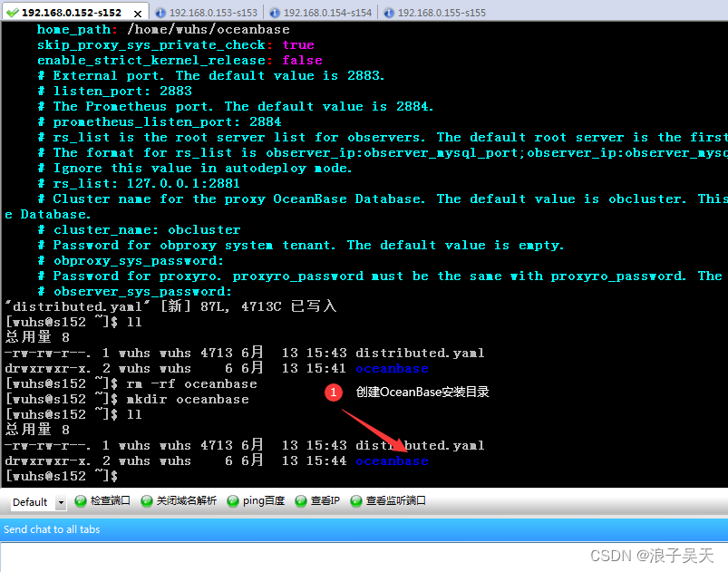
Task: Click the info icon on s154 tab
Action: [x=275, y=13]
